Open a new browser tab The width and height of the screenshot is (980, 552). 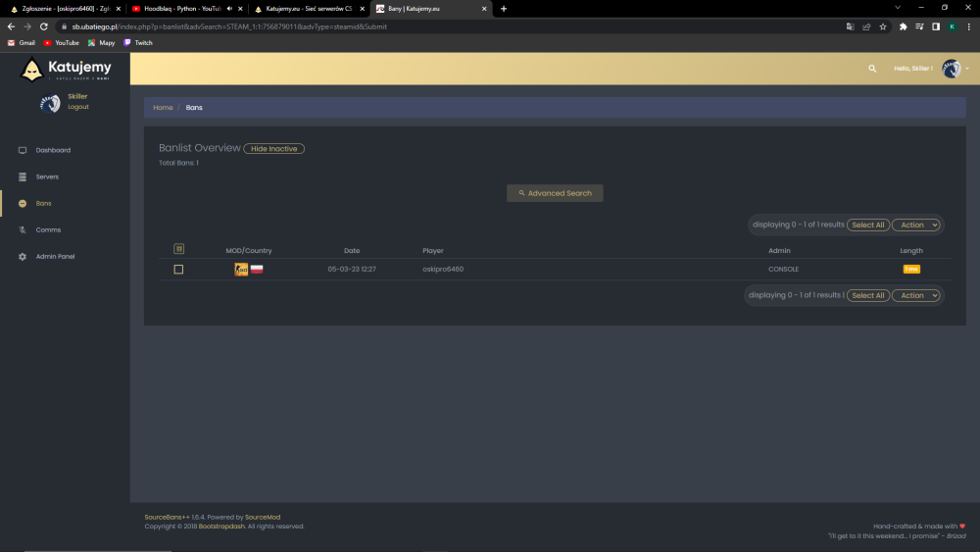(504, 9)
